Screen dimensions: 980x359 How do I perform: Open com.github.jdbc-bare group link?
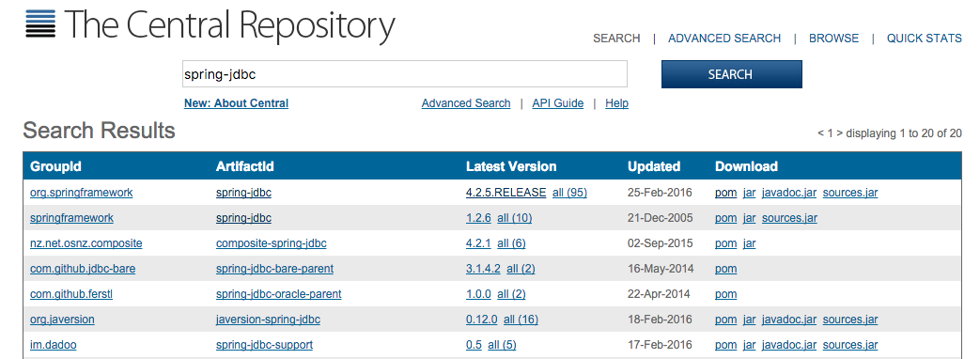[x=83, y=269]
